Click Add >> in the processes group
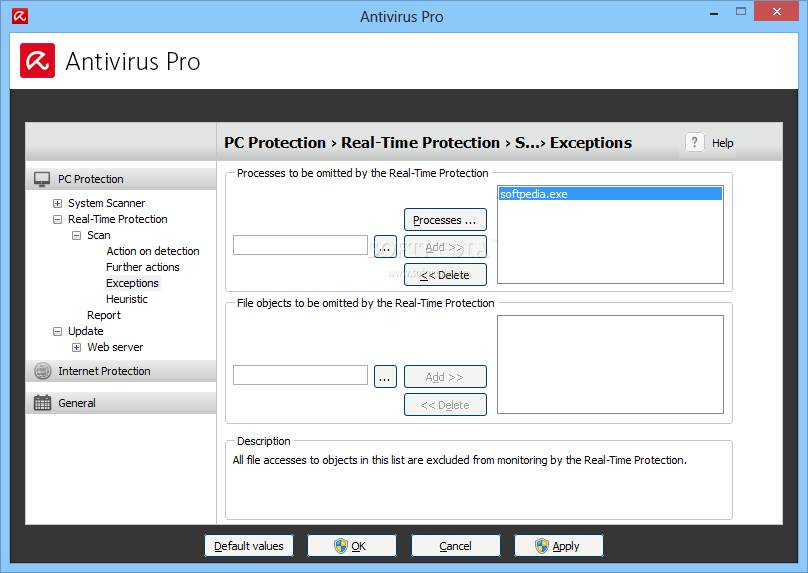808x573 pixels. [445, 247]
